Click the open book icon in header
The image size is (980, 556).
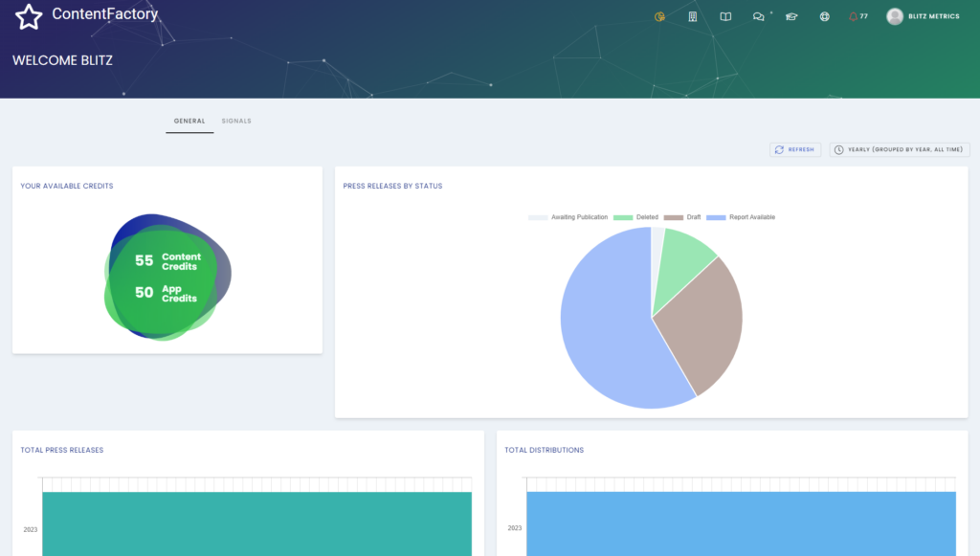click(725, 16)
